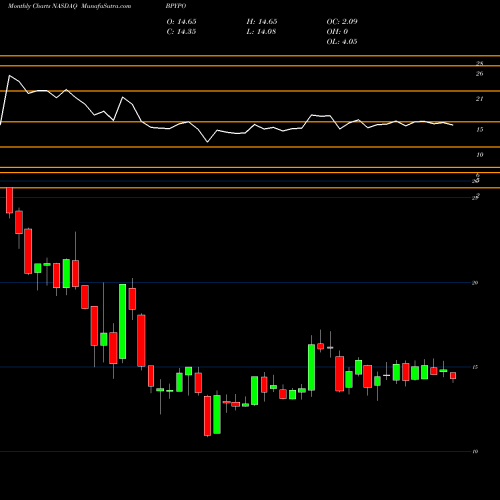Click the lowest red candle near 11
The width and height of the screenshot is (500, 500).
point(207,416)
